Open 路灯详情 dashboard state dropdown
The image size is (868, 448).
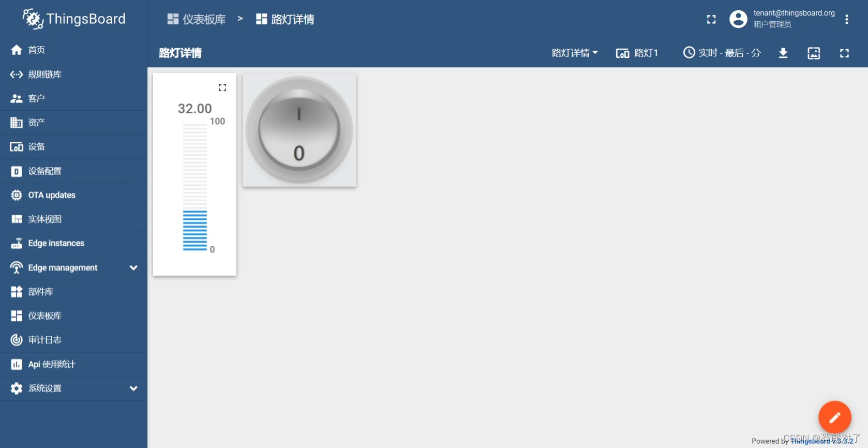point(575,53)
